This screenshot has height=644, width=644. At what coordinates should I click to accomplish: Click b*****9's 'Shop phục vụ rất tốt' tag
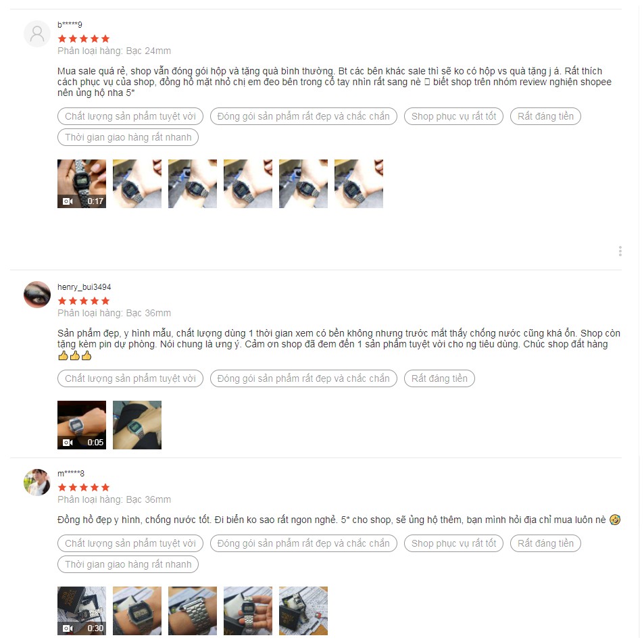coord(453,116)
